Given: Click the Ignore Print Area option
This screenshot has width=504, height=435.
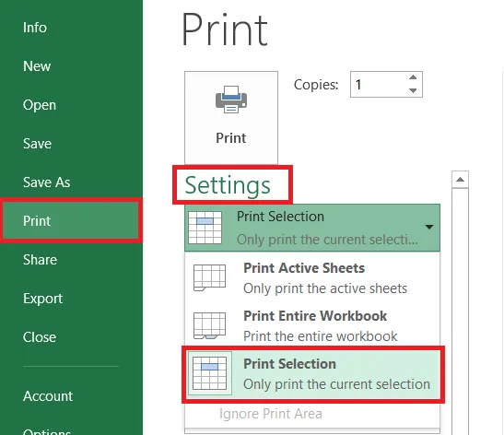Looking at the screenshot, I should [x=271, y=414].
